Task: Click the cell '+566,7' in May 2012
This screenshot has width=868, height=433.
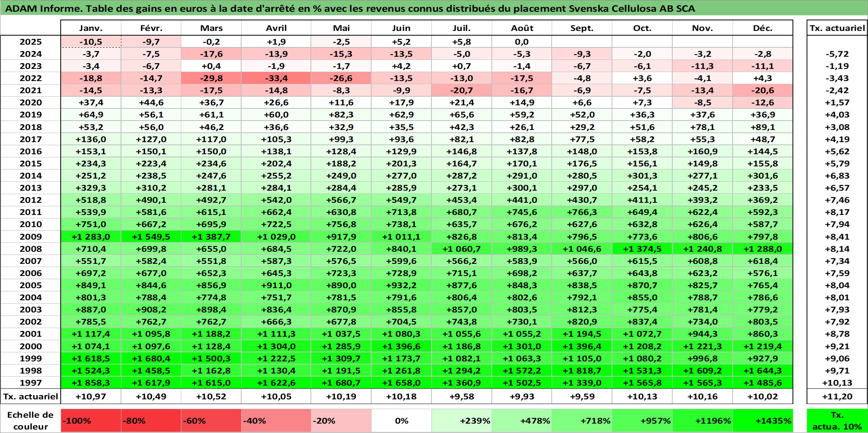Action: (341, 200)
